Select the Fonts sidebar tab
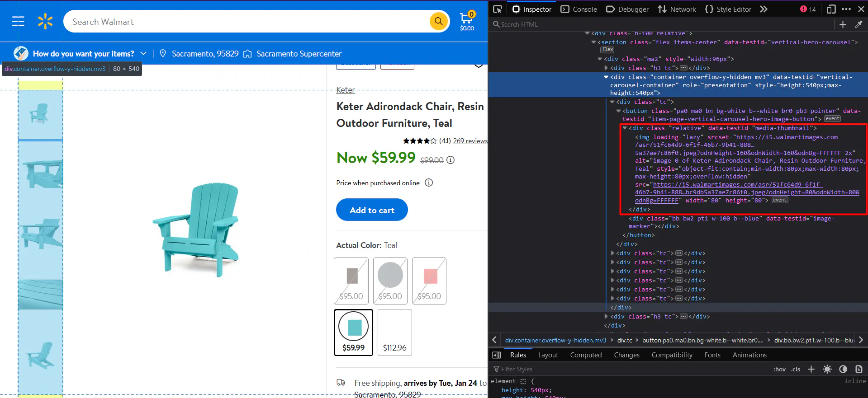The width and height of the screenshot is (868, 398). (x=712, y=355)
